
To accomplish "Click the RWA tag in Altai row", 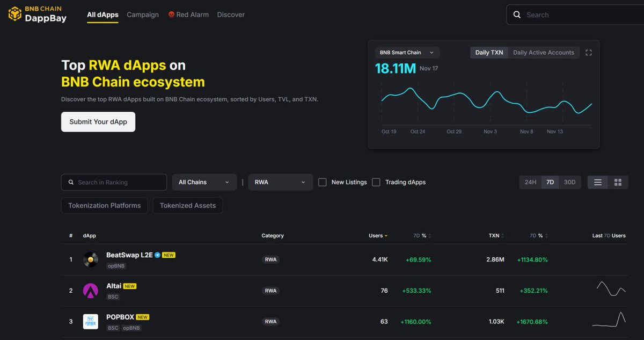I will pos(271,291).
